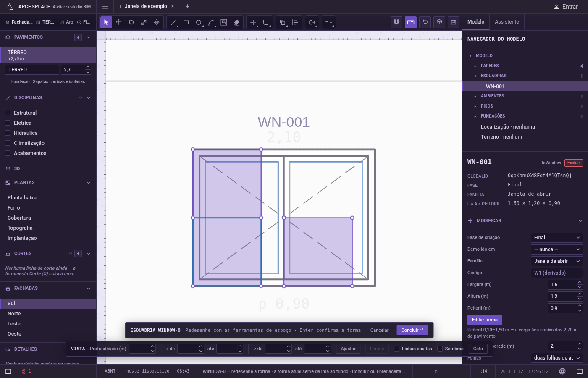This screenshot has height=378, width=588.
Task: Switch to the Assistente tab
Action: (x=507, y=22)
